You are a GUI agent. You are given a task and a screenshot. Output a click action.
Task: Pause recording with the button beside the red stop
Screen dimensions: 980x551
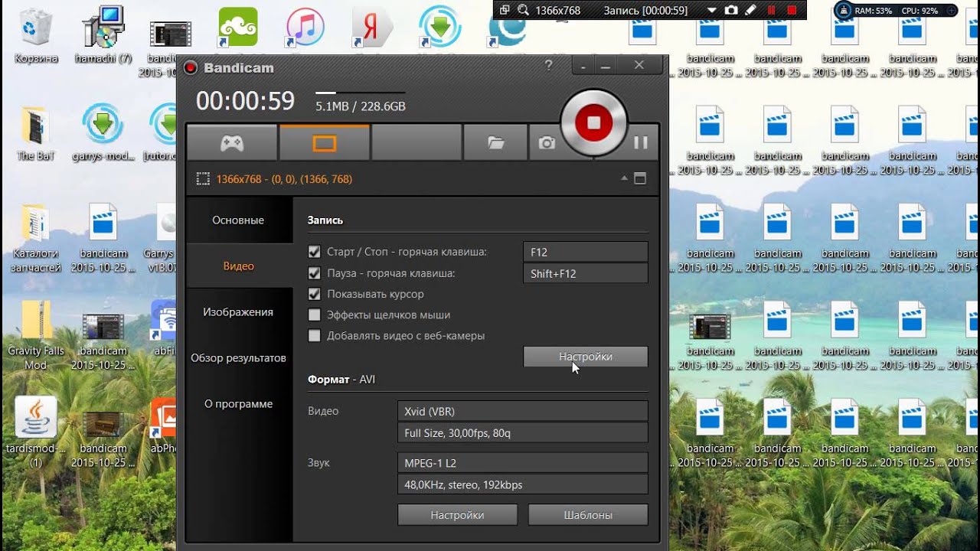[640, 142]
